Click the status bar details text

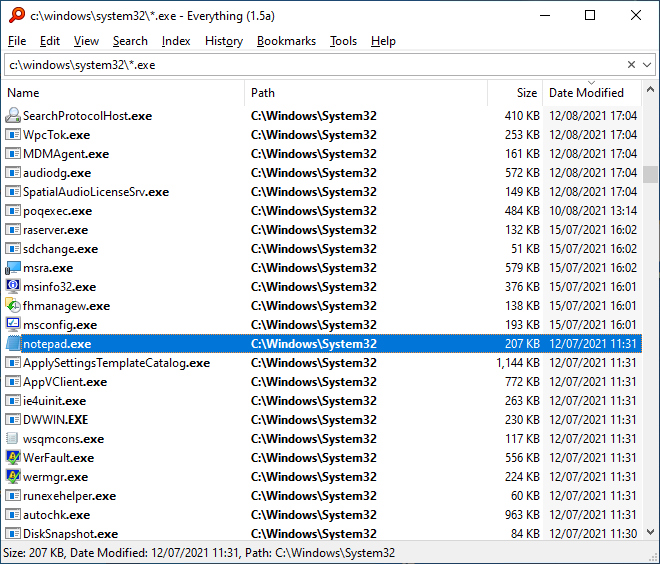199,553
